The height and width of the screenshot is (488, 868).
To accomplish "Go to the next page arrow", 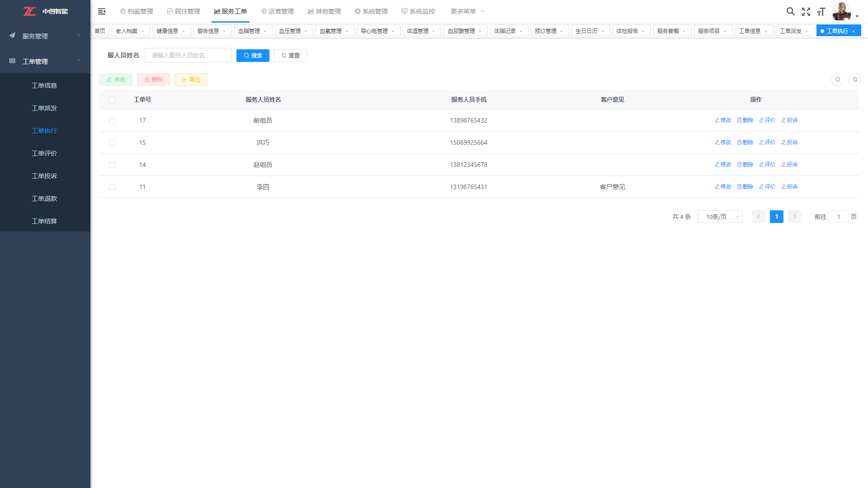I will [x=794, y=217].
